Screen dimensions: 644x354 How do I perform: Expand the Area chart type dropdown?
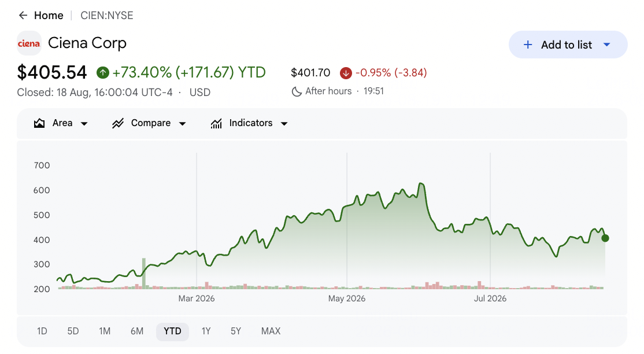(x=84, y=124)
